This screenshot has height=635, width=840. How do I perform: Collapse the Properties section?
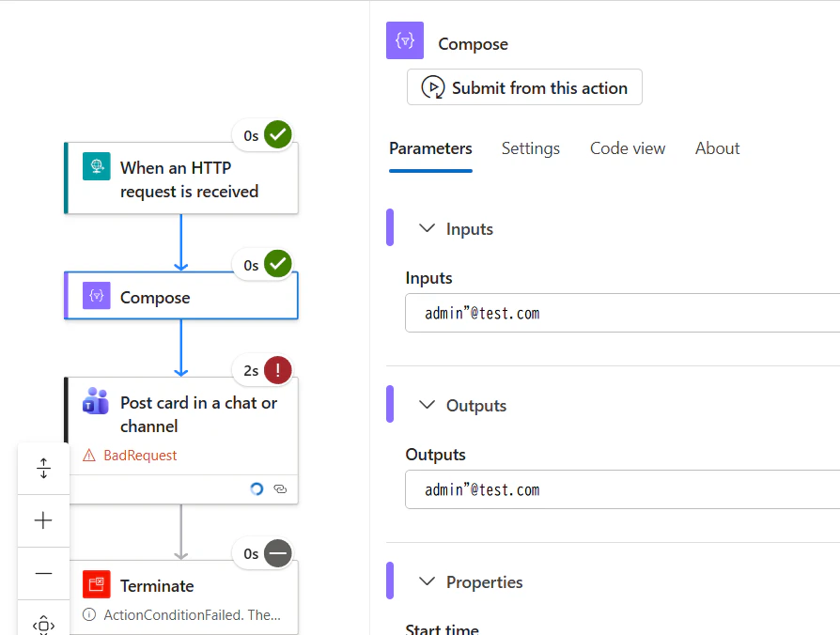(428, 581)
